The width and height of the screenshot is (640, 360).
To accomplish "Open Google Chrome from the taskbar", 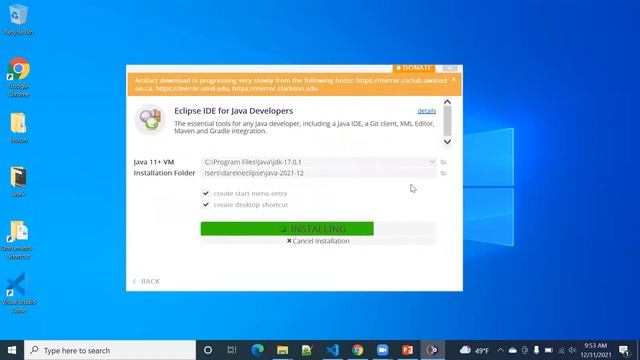I will [358, 350].
